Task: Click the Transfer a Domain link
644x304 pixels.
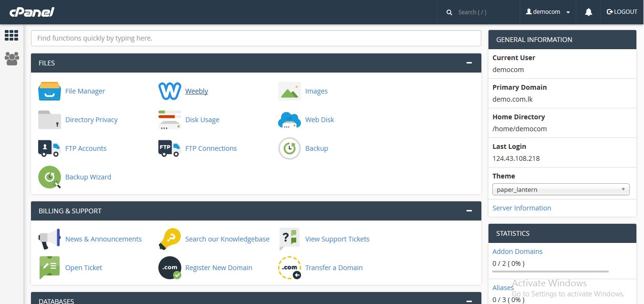Action: pos(334,268)
